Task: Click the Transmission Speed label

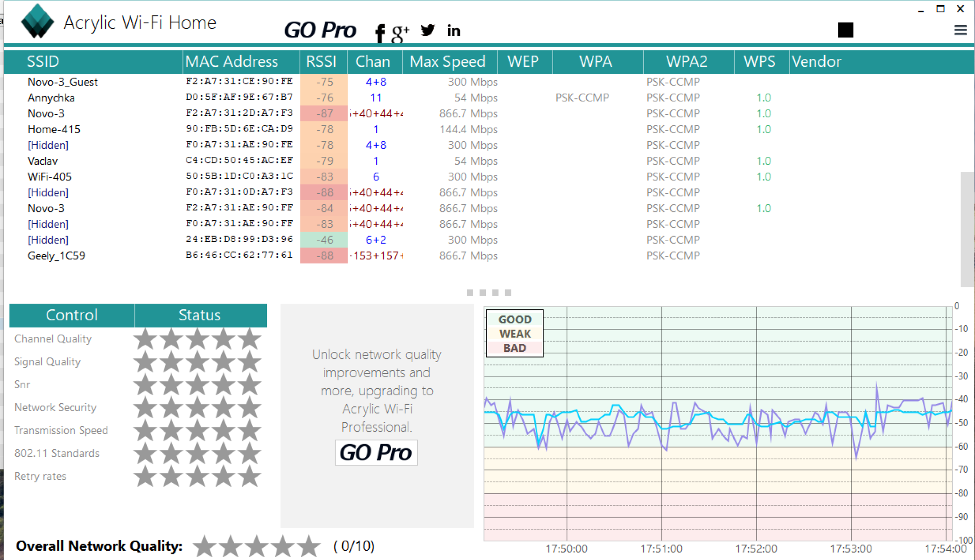Action: (x=61, y=430)
